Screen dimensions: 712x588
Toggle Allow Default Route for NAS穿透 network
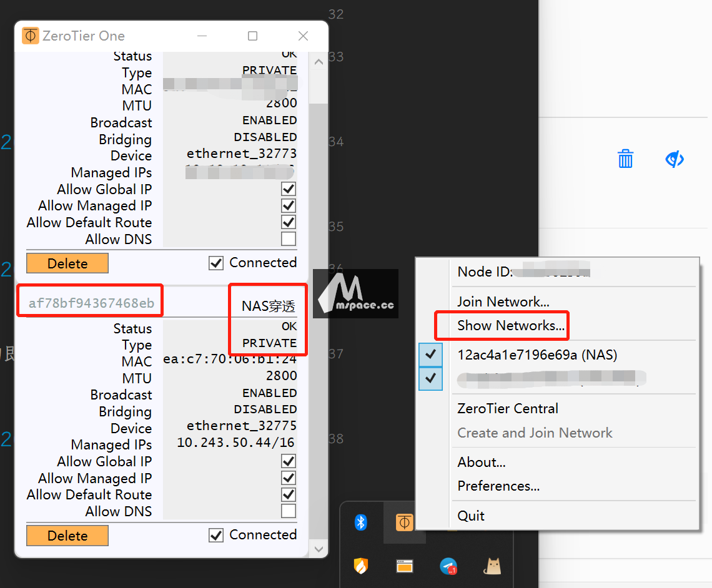pyautogui.click(x=289, y=494)
